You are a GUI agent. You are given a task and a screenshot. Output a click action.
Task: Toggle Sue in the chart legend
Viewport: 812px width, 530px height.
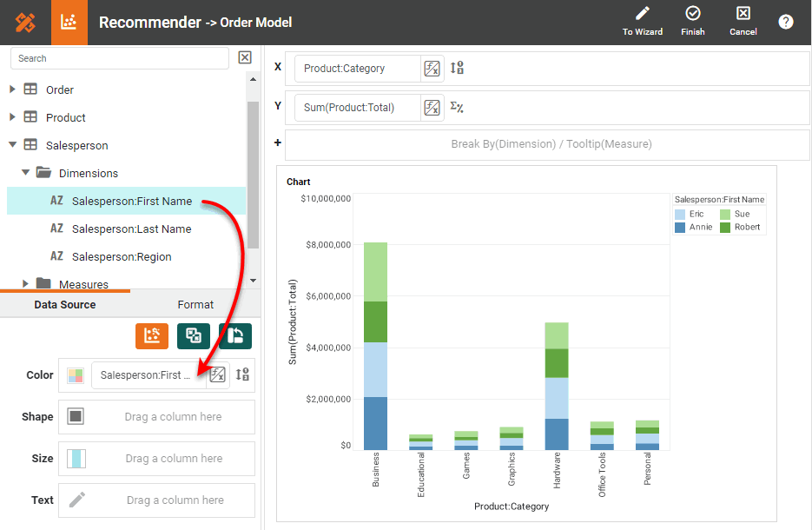coord(744,214)
